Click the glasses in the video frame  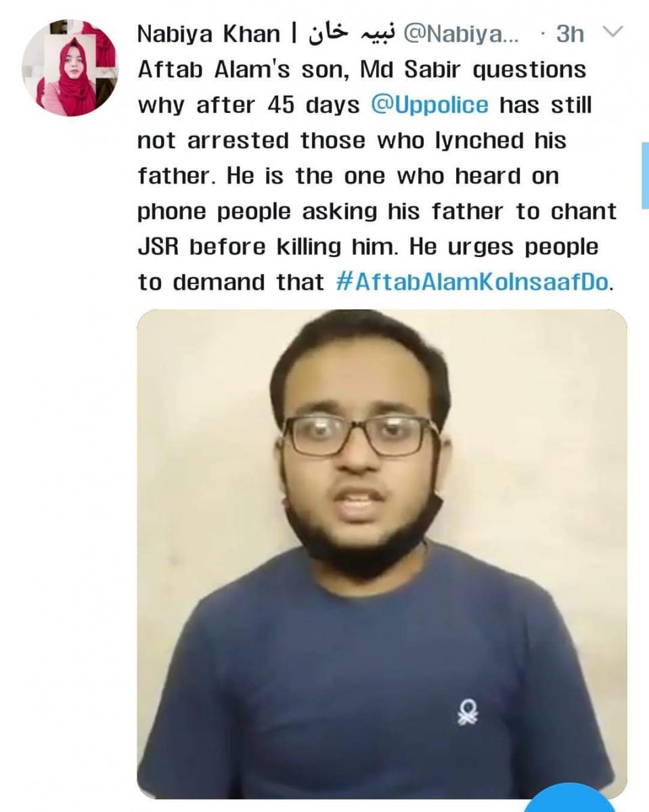tap(360, 434)
